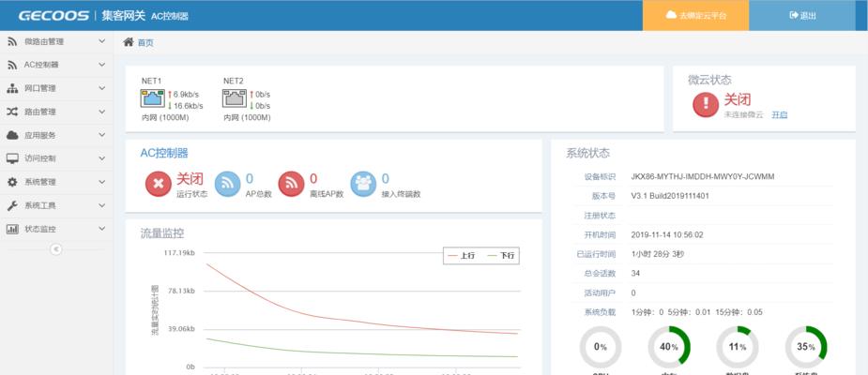Screen dimensions: 868x375
Task: Expand 状态监控 chevron
Action: (x=102, y=229)
